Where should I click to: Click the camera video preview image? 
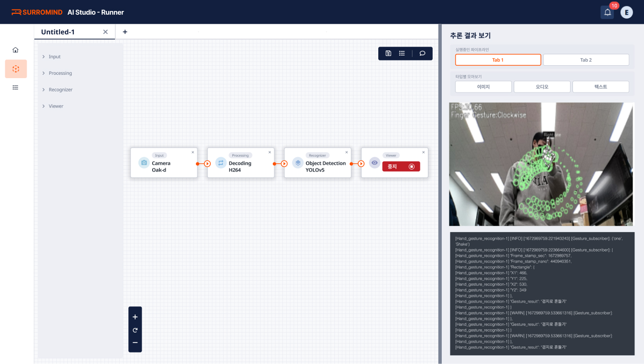(x=541, y=164)
